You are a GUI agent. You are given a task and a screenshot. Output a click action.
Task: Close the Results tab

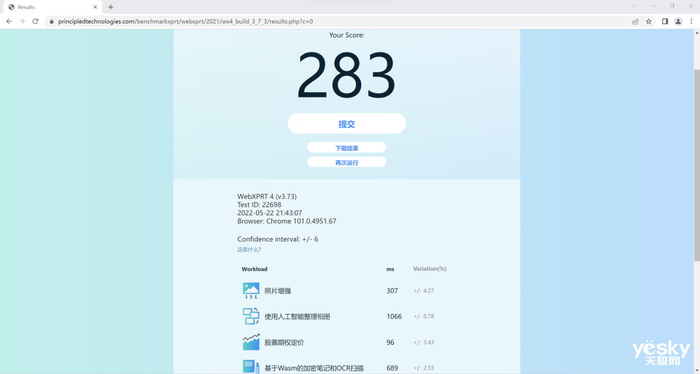click(95, 7)
